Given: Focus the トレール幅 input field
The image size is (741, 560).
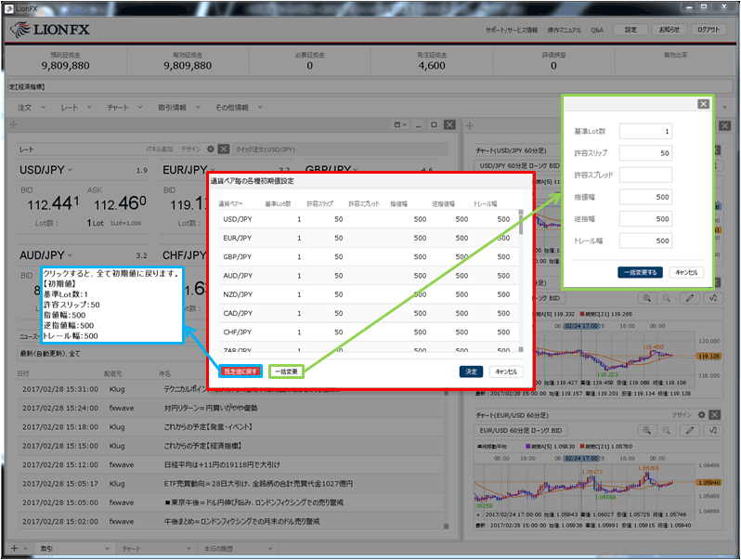Looking at the screenshot, I should pos(645,241).
